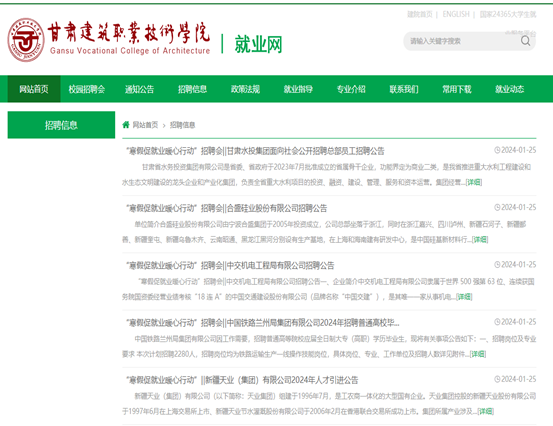Open the 常用下载 menu item

[457, 89]
